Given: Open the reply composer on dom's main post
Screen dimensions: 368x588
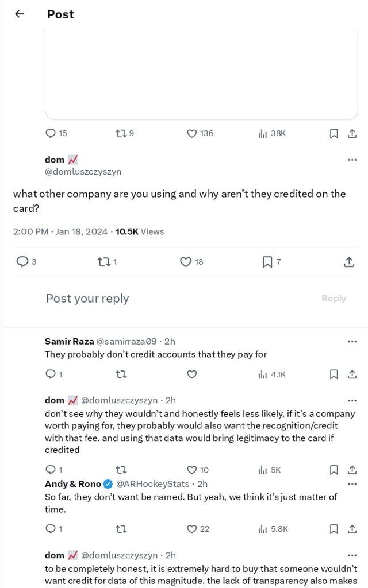Looking at the screenshot, I should pyautogui.click(x=23, y=262).
